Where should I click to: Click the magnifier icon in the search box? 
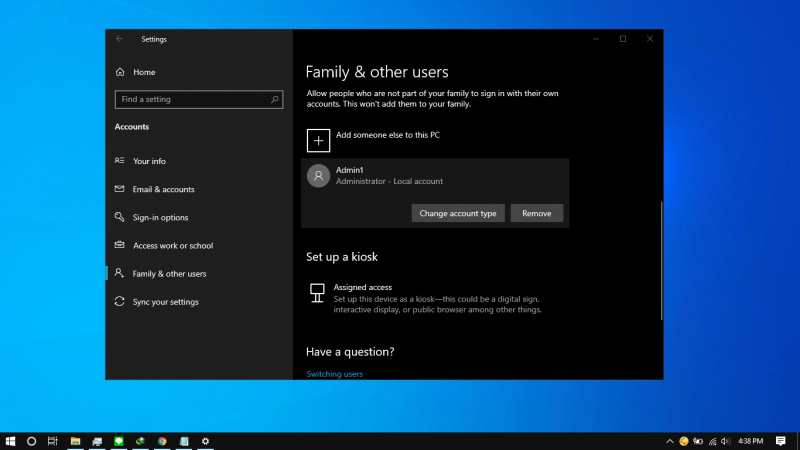click(274, 99)
